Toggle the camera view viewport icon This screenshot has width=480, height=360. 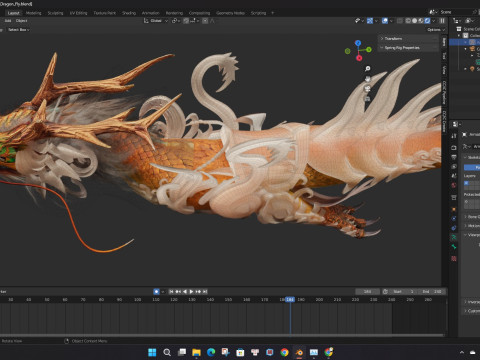pyautogui.click(x=367, y=89)
